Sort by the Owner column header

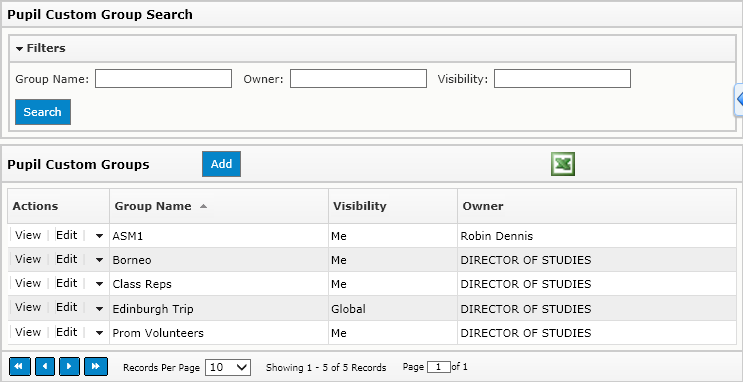pos(597,206)
